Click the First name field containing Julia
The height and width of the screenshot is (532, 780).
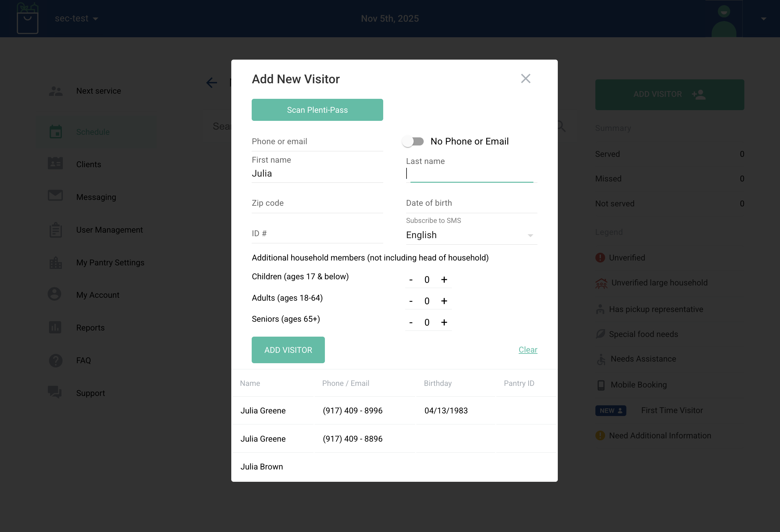(317, 174)
